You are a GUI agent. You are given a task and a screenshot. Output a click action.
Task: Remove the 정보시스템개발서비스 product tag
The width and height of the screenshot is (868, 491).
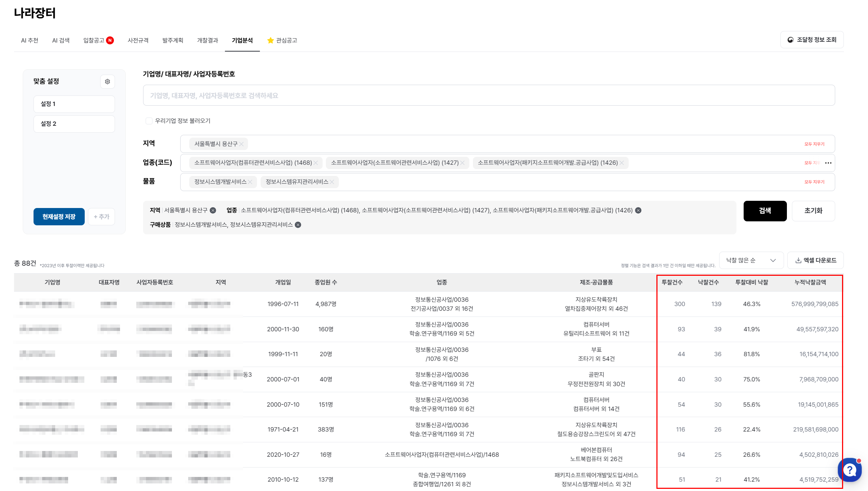(x=250, y=182)
